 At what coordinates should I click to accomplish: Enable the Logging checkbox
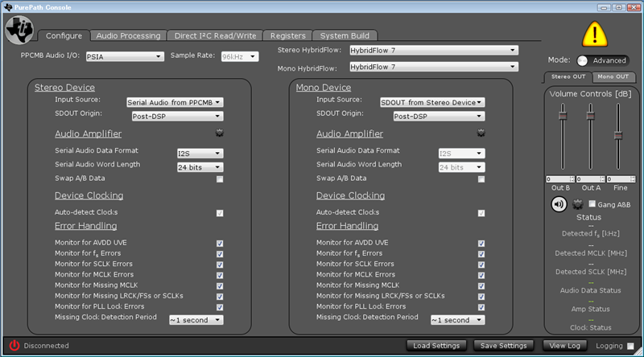click(630, 346)
